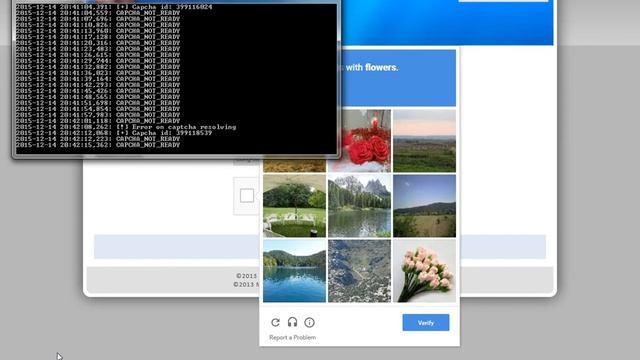This screenshot has height=360, width=640.
Task: Open the challenge help info icon
Action: pos(309,322)
